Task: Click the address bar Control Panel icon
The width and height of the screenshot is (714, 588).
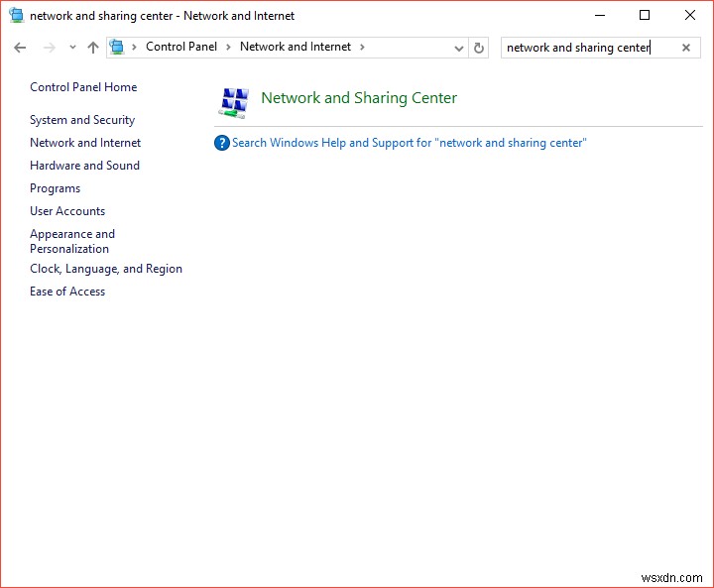Action: pyautogui.click(x=117, y=47)
